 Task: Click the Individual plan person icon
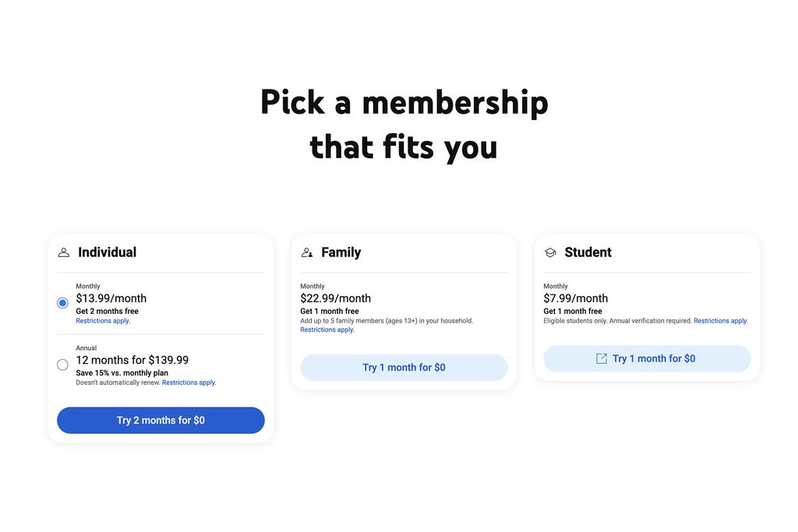tap(64, 252)
